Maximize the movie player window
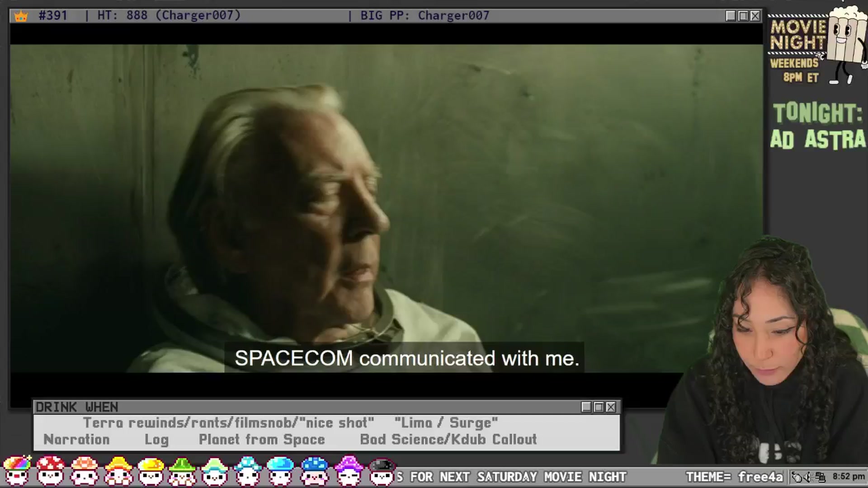The image size is (868, 488). [743, 16]
